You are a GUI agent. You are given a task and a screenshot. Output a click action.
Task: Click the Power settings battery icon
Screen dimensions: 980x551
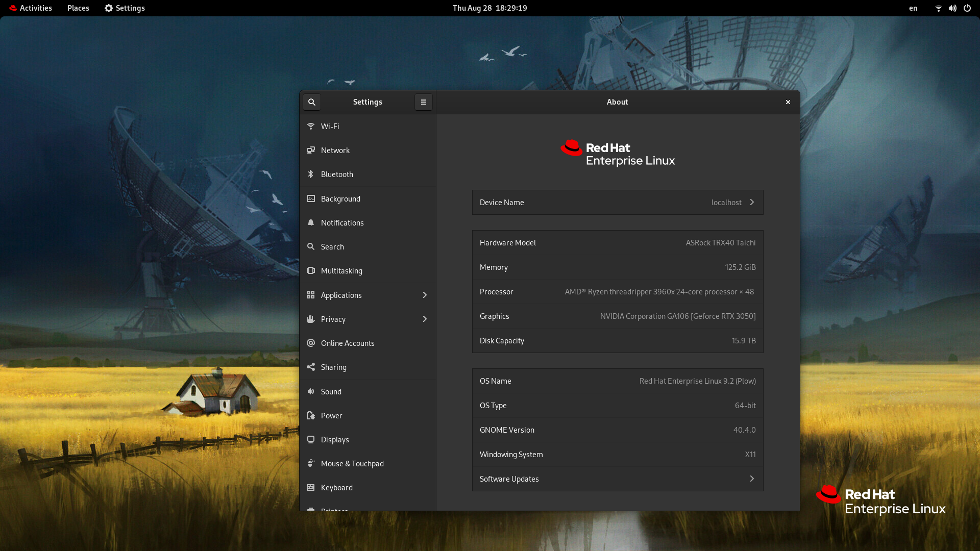(x=310, y=416)
